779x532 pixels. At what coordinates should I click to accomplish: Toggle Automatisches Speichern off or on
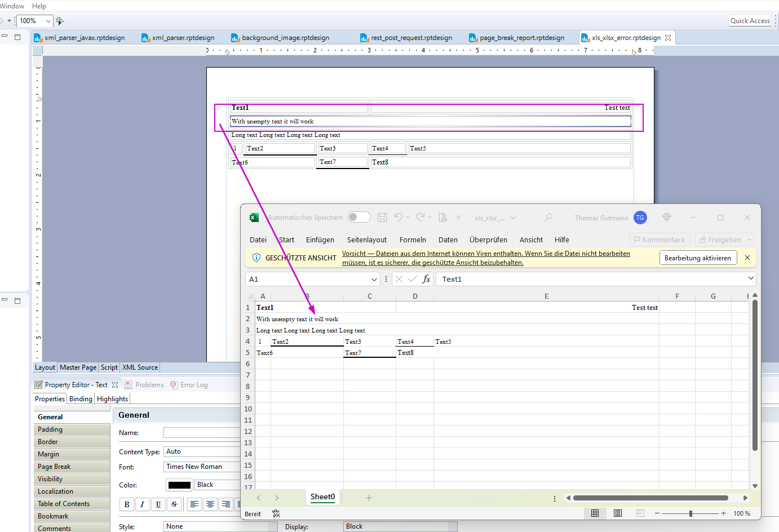pos(358,217)
